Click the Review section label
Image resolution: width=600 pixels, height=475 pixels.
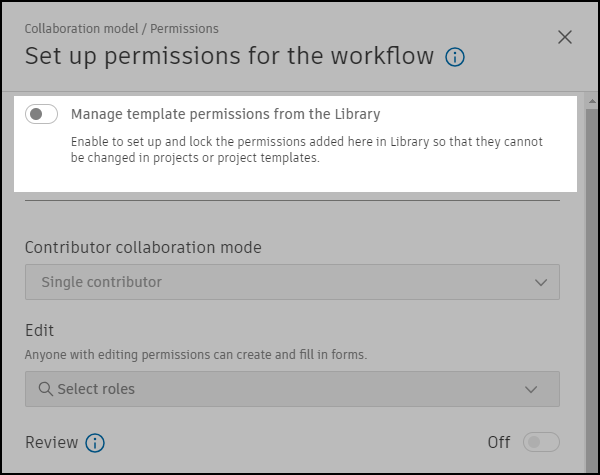[50, 442]
